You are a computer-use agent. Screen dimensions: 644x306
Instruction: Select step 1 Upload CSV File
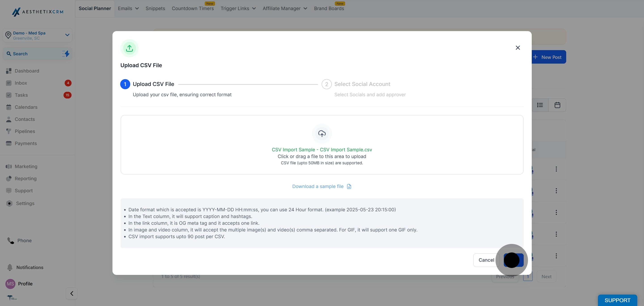153,84
